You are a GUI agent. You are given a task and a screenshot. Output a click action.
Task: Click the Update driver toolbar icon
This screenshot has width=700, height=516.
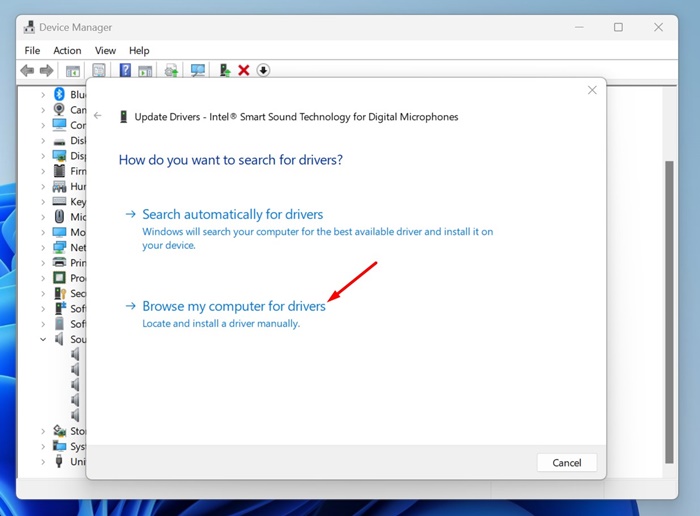pyautogui.click(x=225, y=70)
